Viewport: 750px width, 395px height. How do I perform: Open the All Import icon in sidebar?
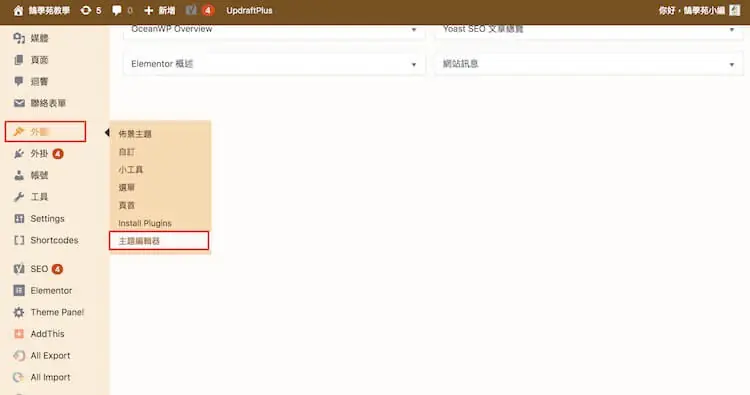[19, 377]
